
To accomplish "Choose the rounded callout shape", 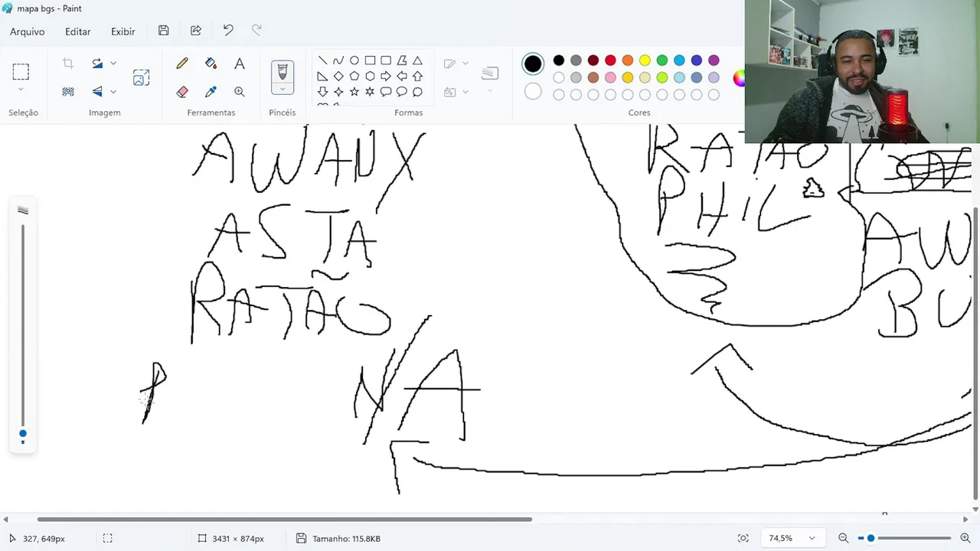I will [386, 92].
